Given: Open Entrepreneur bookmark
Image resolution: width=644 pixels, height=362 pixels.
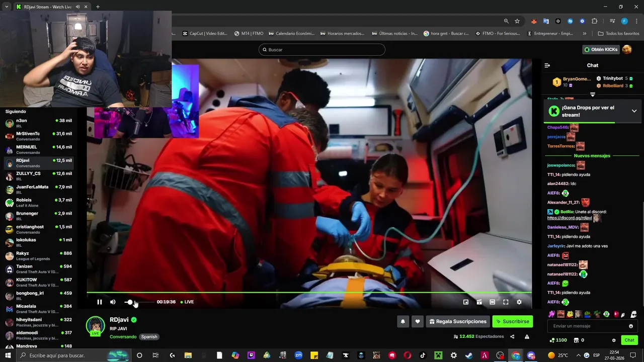Looking at the screenshot, I should coord(550,34).
